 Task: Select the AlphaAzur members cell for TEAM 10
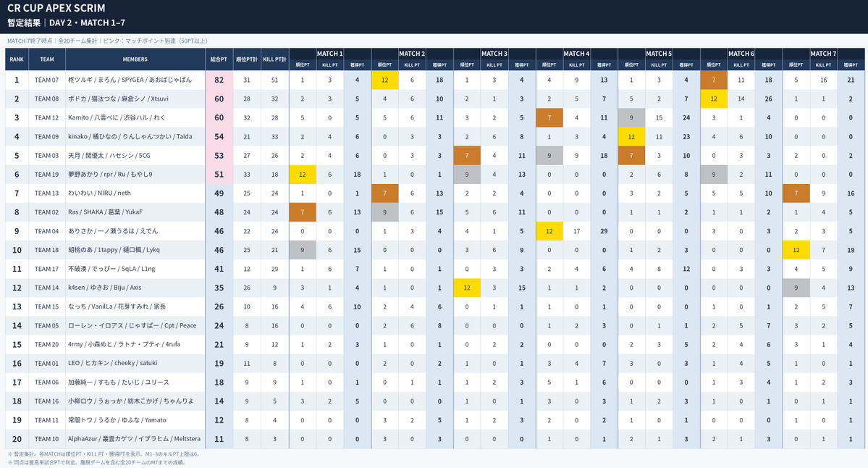[x=135, y=438]
